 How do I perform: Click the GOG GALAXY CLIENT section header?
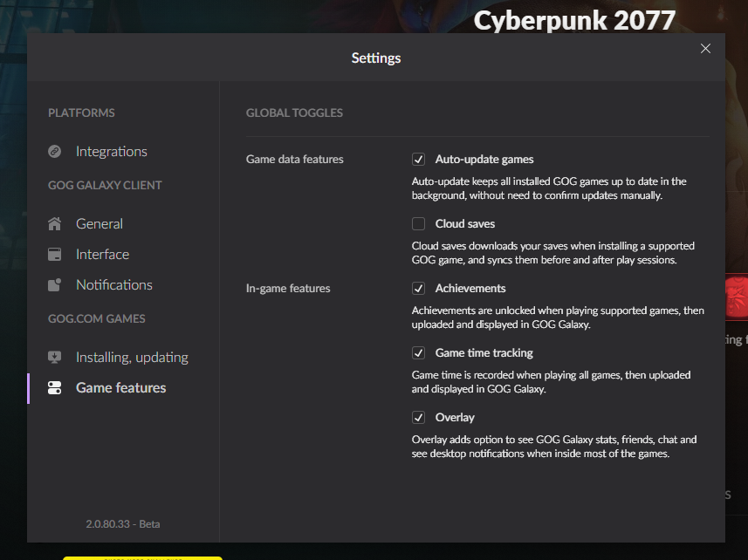coord(105,186)
